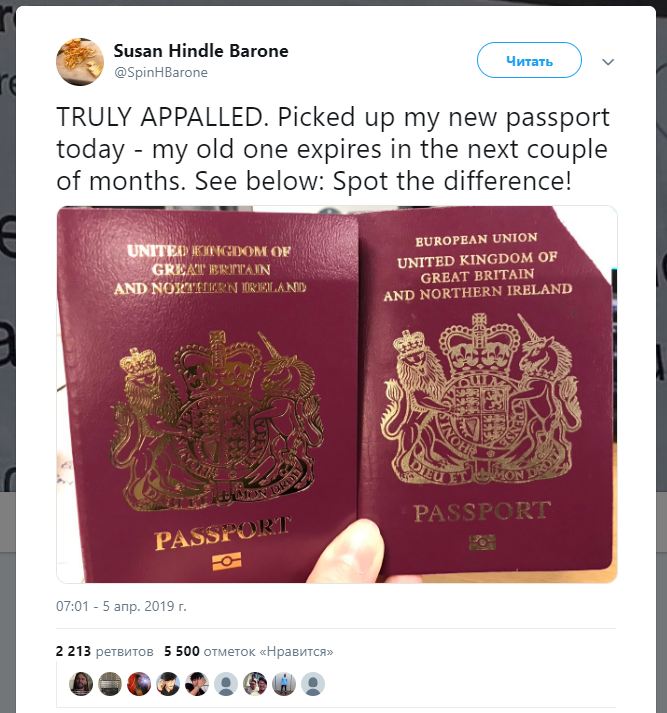Click the Читать follow button
The width and height of the screenshot is (667, 713).
529,60
